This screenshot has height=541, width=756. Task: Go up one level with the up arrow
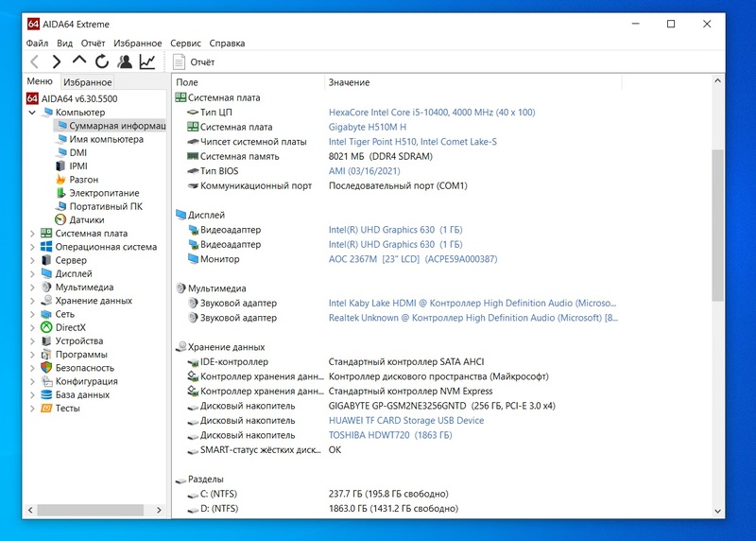pos(79,61)
